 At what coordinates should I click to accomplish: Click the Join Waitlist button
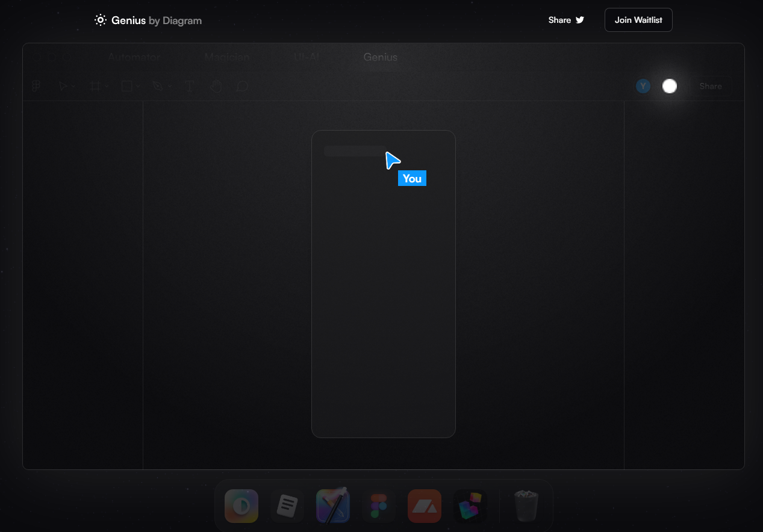click(638, 20)
